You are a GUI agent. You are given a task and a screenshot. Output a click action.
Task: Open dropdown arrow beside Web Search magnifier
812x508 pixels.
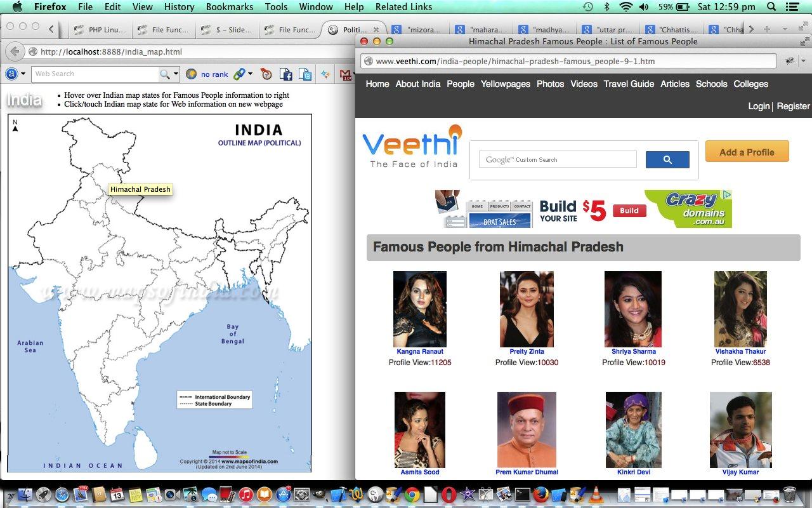tap(176, 74)
